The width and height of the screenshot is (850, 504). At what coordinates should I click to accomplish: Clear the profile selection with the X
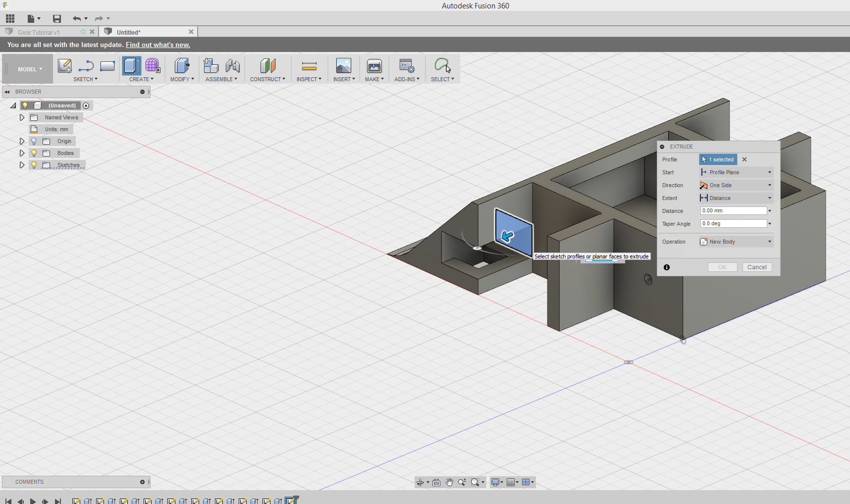point(744,159)
